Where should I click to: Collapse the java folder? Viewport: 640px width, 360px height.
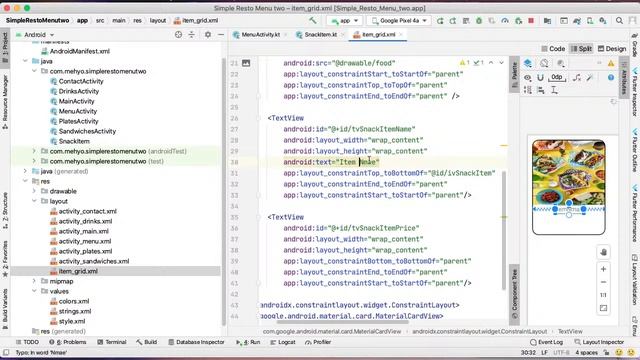[25, 61]
